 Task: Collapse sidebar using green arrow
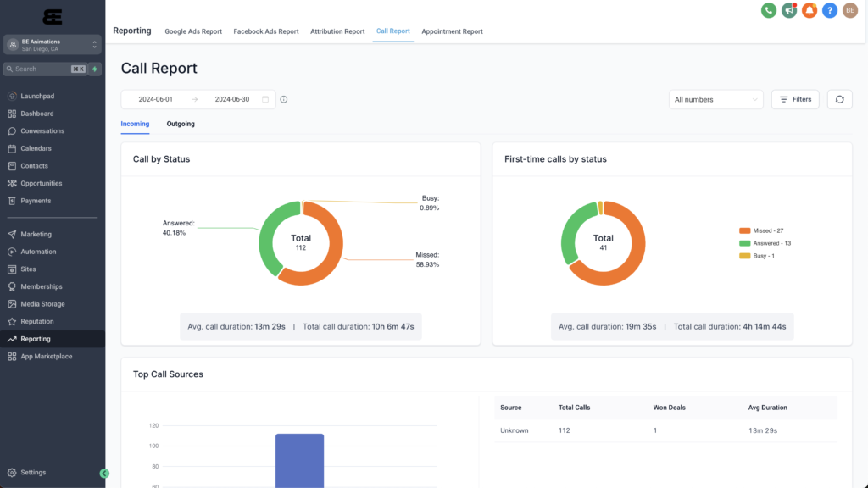[x=104, y=473]
